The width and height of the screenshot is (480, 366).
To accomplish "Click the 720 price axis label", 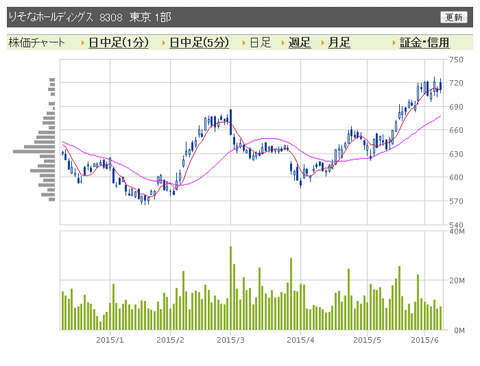I will point(456,83).
